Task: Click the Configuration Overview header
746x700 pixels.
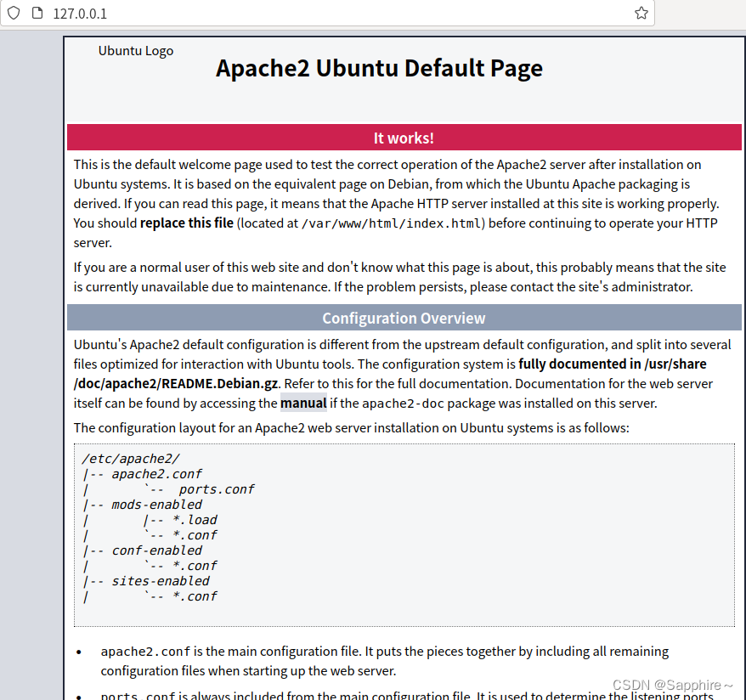Action: 404,318
